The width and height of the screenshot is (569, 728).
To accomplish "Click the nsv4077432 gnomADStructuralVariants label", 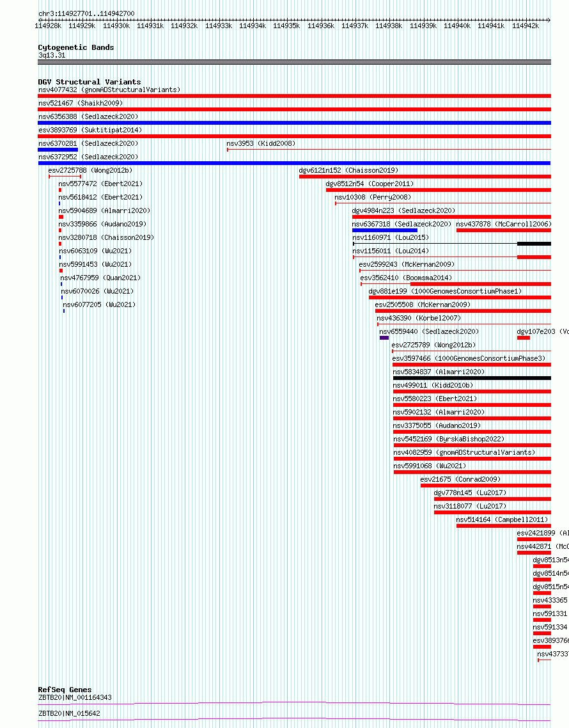I will tap(109, 90).
